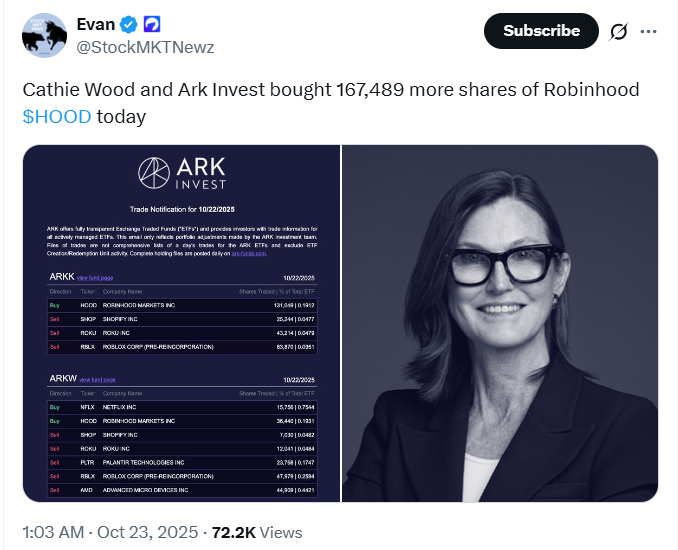Open the @StockMKTNewz handle link
Viewport: 678px width, 550px height.
coord(144,46)
